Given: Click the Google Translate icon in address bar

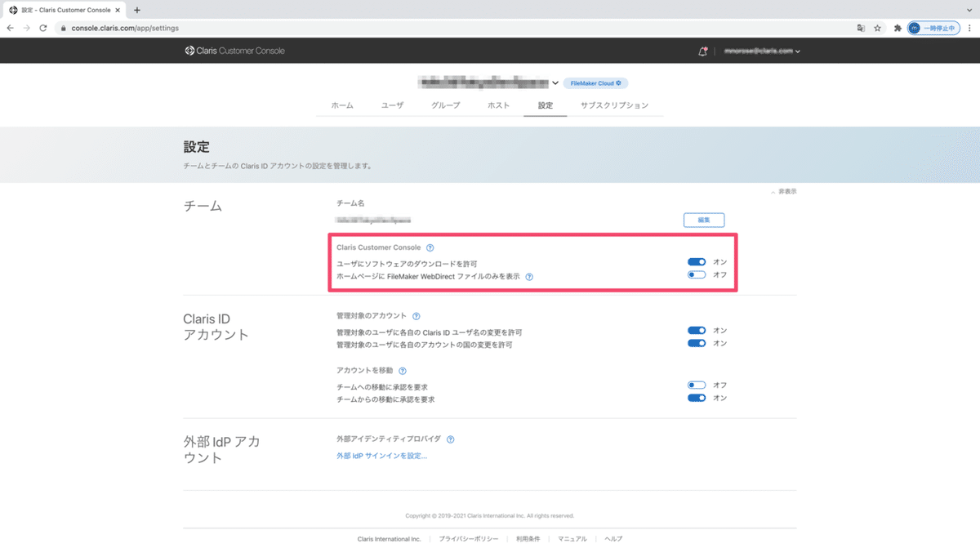Looking at the screenshot, I should (860, 27).
